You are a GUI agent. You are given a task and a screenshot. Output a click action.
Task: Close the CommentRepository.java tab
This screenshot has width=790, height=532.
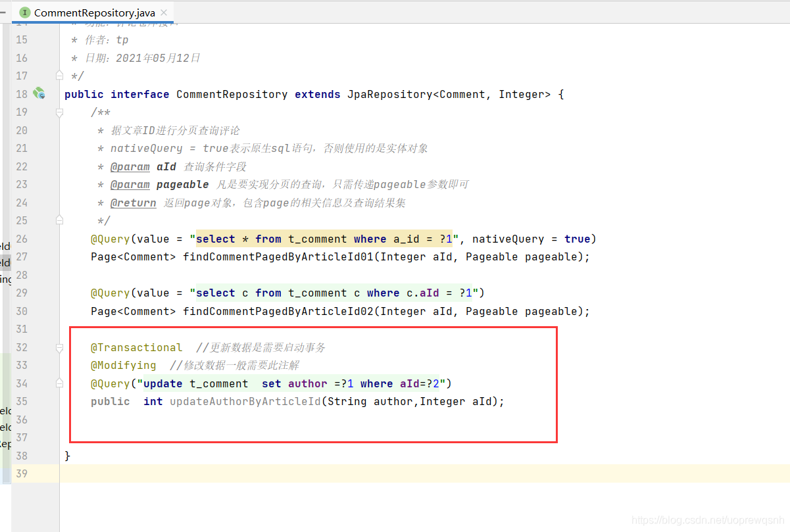click(x=164, y=12)
